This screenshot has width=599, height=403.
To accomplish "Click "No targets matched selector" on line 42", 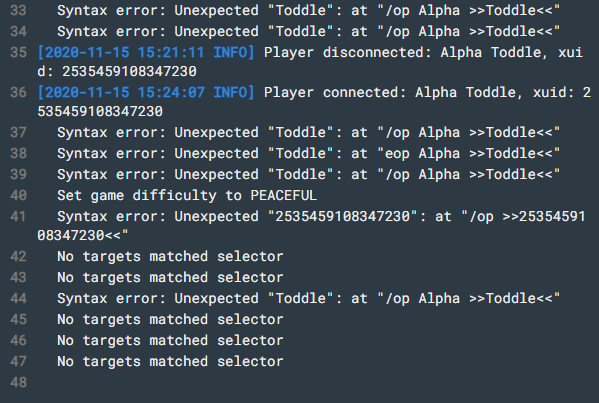I will pyautogui.click(x=170, y=256).
